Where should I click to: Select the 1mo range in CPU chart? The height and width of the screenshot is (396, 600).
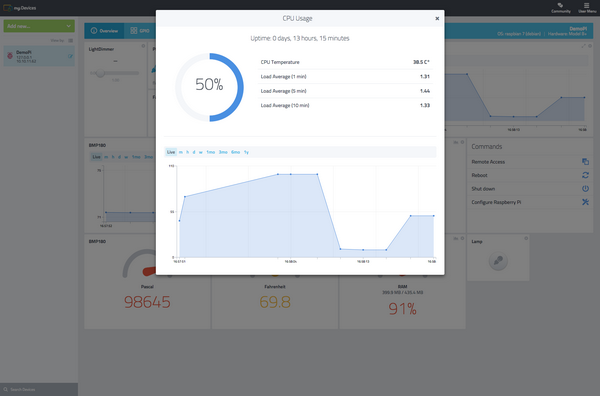210,152
